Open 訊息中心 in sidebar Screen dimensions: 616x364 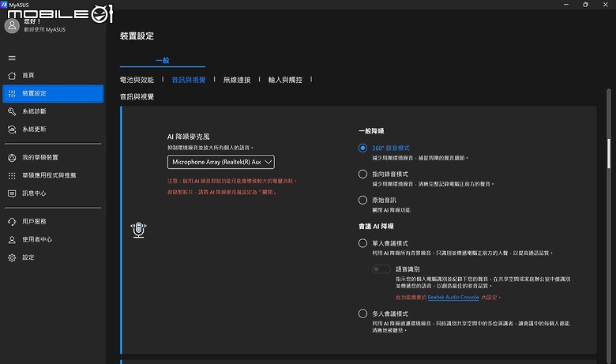[53, 193]
